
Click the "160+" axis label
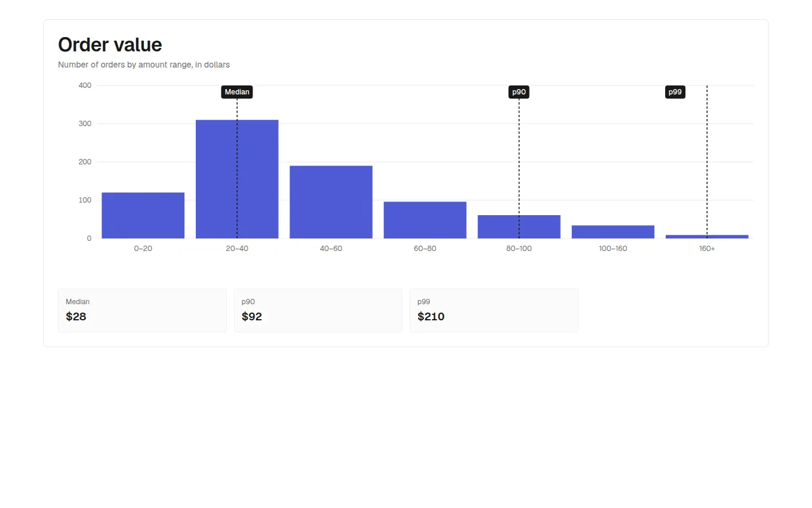tap(707, 249)
